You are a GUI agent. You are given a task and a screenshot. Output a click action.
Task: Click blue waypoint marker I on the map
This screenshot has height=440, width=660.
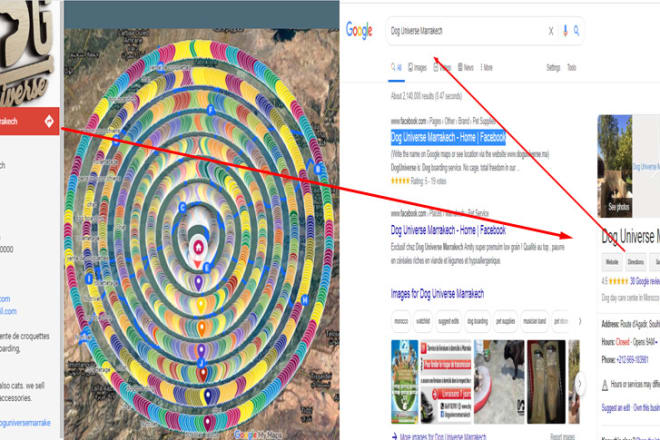(x=89, y=278)
